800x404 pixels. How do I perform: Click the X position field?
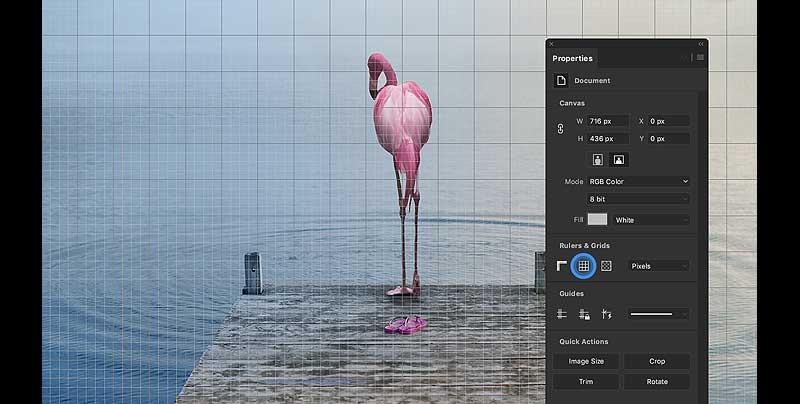[x=668, y=121]
